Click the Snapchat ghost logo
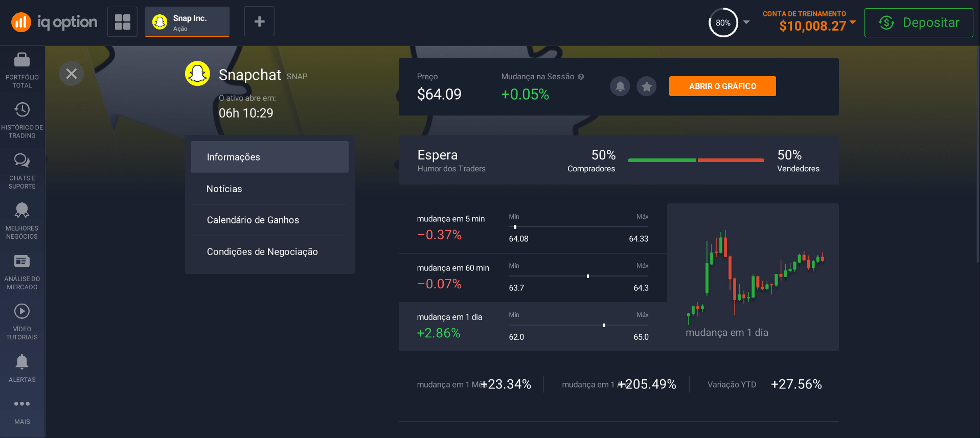 point(197,74)
